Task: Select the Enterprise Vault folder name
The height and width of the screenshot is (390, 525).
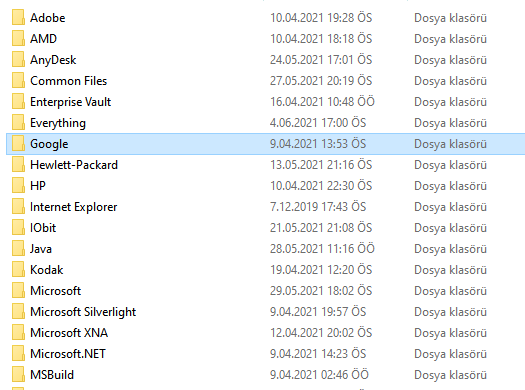Action: [70, 102]
